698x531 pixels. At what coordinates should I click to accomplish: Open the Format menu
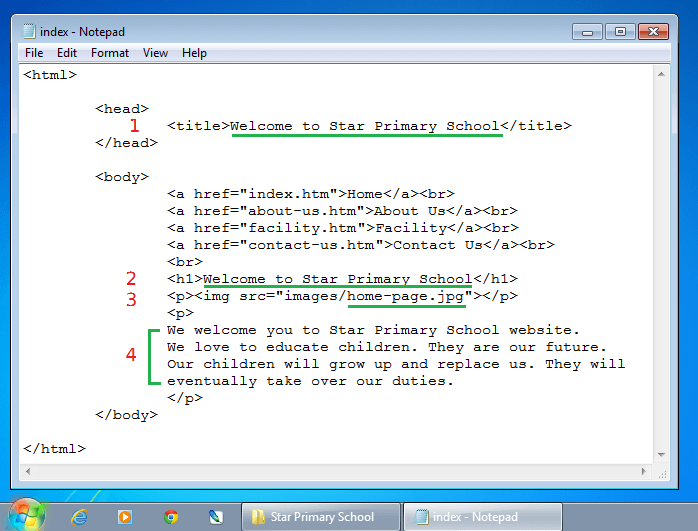(110, 53)
